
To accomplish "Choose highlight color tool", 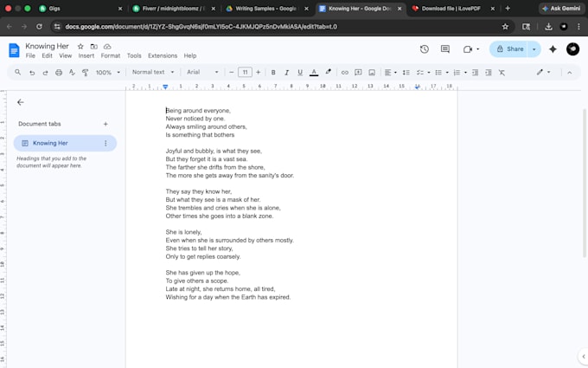I will click(328, 72).
